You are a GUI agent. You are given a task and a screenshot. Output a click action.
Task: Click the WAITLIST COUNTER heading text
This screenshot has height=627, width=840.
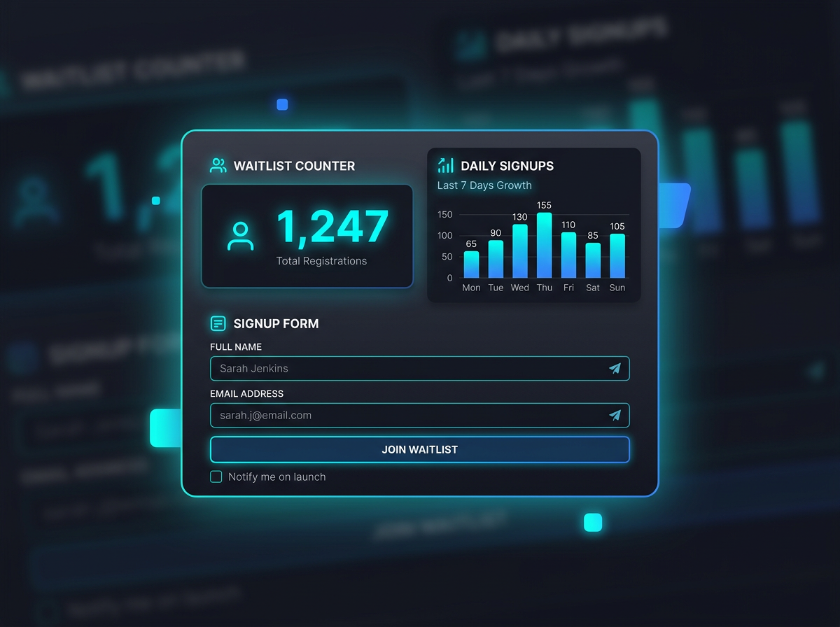click(294, 166)
